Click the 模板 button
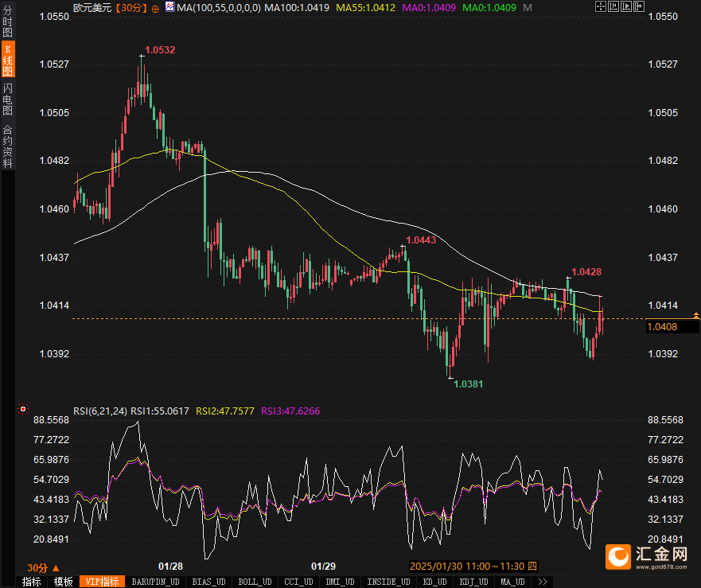This screenshot has height=588, width=701. tap(63, 582)
